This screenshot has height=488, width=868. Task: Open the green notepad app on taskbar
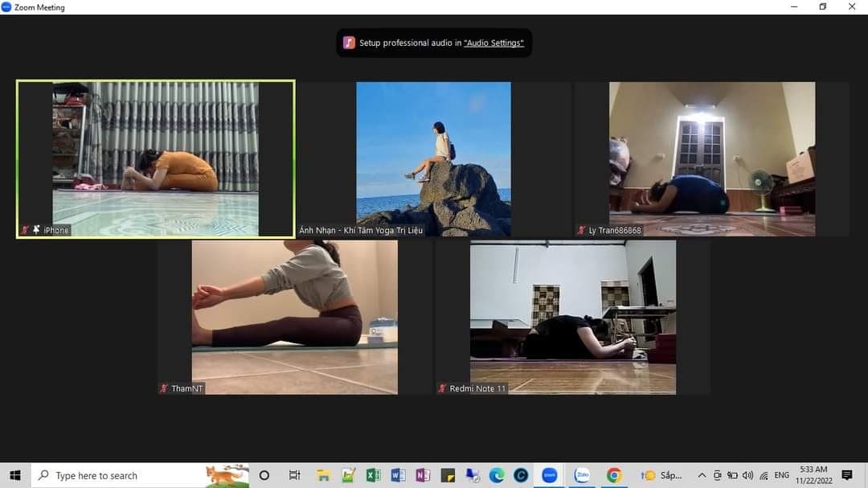pos(348,475)
